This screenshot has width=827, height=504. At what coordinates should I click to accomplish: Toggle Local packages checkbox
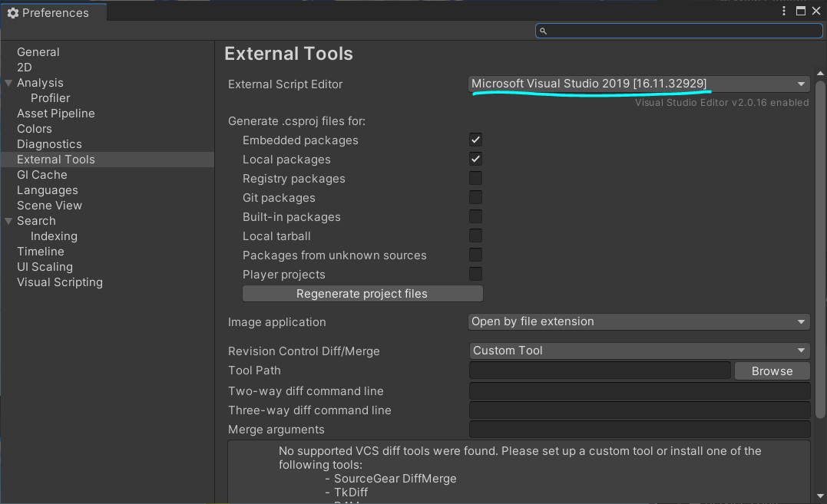coord(475,159)
